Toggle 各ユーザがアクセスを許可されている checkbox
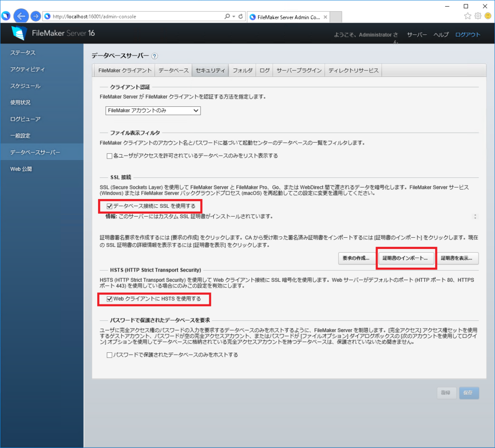The width and height of the screenshot is (495, 448). 109,156
